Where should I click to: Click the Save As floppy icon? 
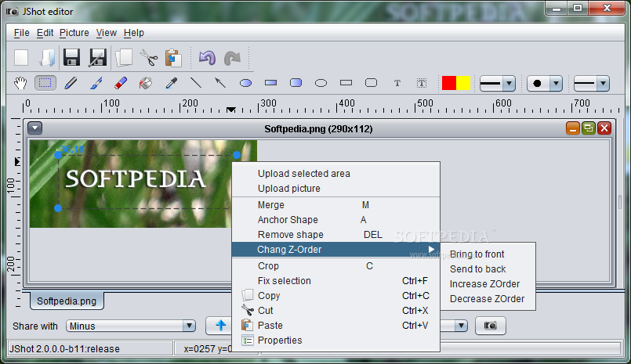pyautogui.click(x=97, y=58)
